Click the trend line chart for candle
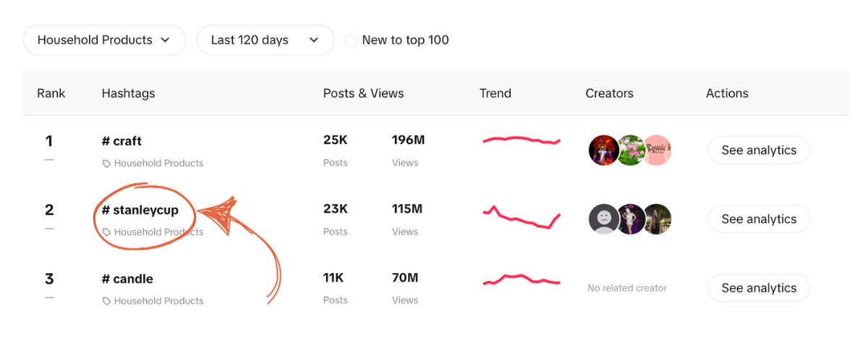Viewport: 868px width, 362px height. point(522,279)
